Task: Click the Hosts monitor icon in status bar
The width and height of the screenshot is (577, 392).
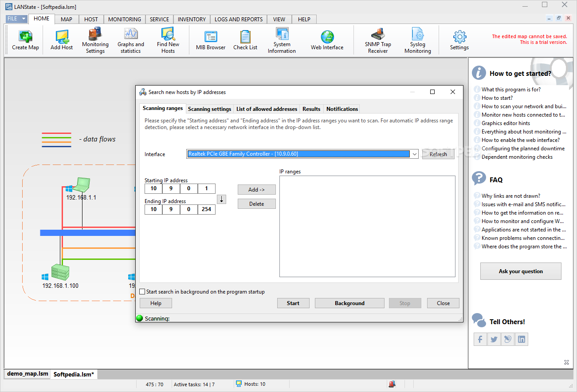Action: [239, 384]
